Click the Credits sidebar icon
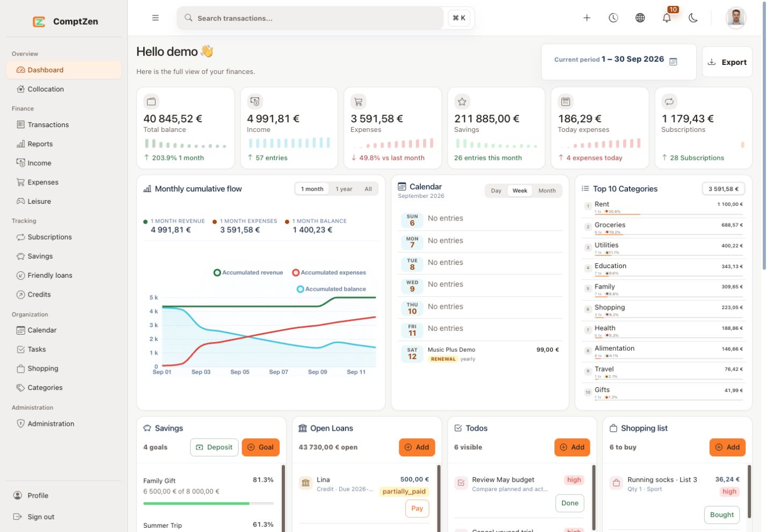 [21, 294]
